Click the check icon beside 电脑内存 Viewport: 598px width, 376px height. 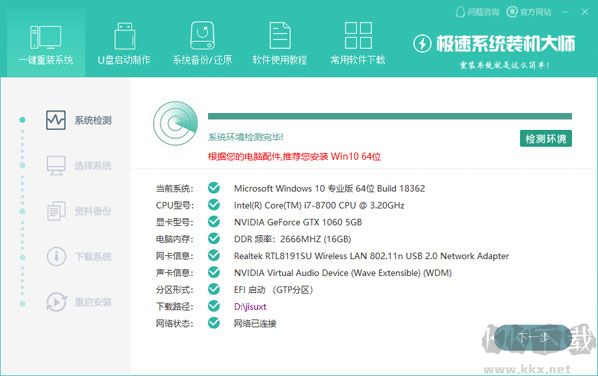click(214, 239)
